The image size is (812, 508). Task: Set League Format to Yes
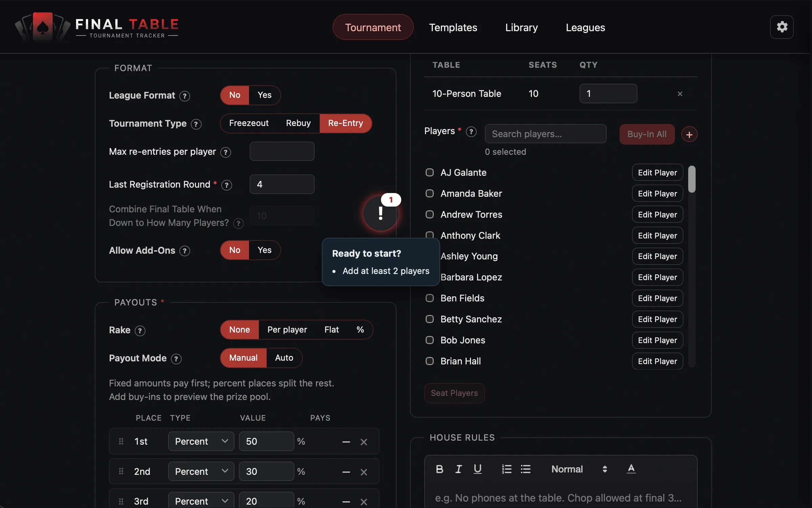(265, 95)
